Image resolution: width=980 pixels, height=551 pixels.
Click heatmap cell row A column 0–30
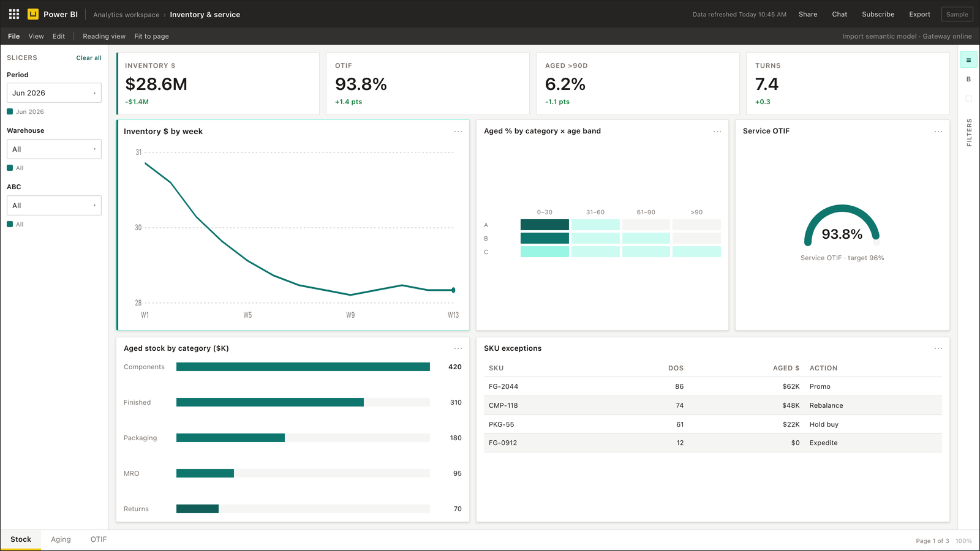coord(545,225)
